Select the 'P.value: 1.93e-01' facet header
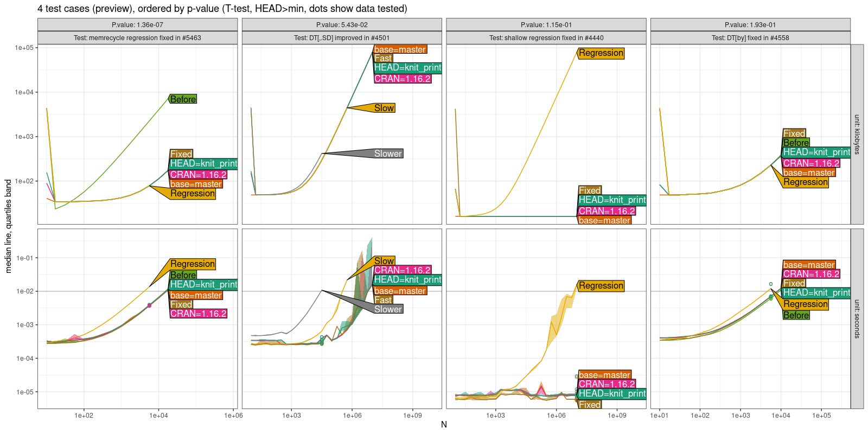The height and width of the screenshot is (434, 868). [x=750, y=25]
